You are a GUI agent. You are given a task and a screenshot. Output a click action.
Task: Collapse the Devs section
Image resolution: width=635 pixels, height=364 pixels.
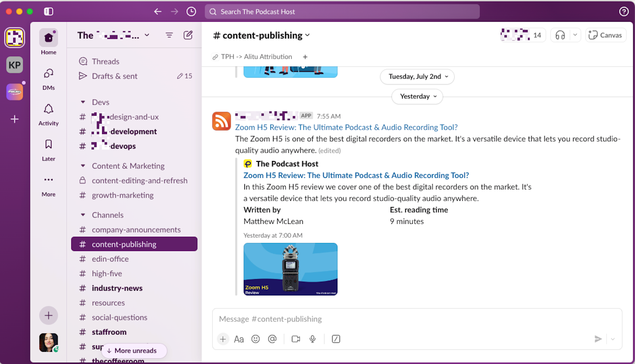83,102
